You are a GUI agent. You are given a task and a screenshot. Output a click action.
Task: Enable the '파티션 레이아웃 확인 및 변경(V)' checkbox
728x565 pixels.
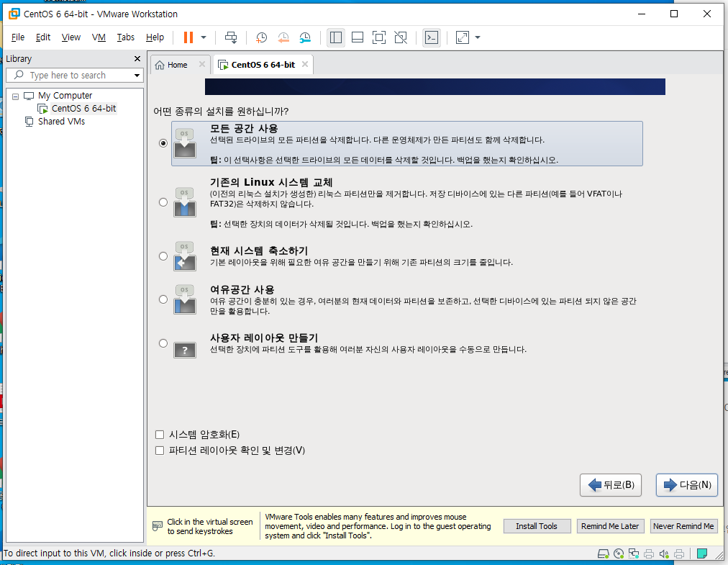(160, 451)
